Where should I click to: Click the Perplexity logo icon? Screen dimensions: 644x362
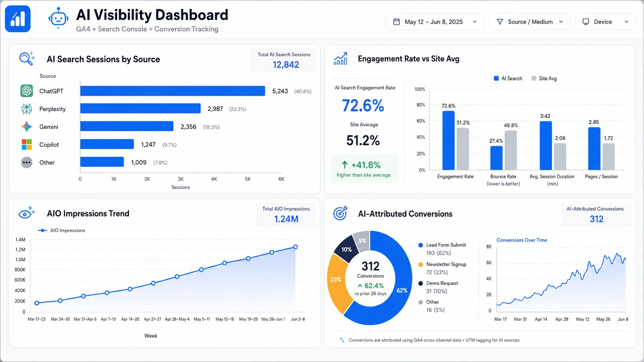click(x=27, y=109)
